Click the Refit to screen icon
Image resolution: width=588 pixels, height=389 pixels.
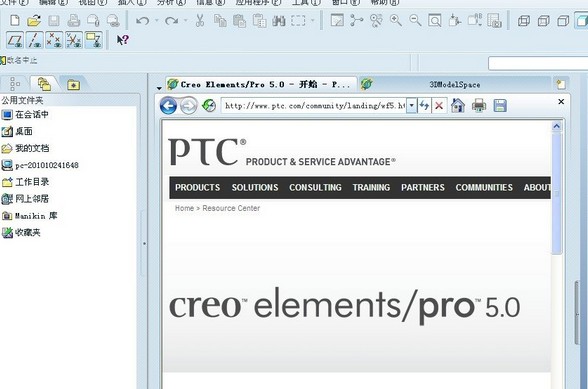point(435,20)
